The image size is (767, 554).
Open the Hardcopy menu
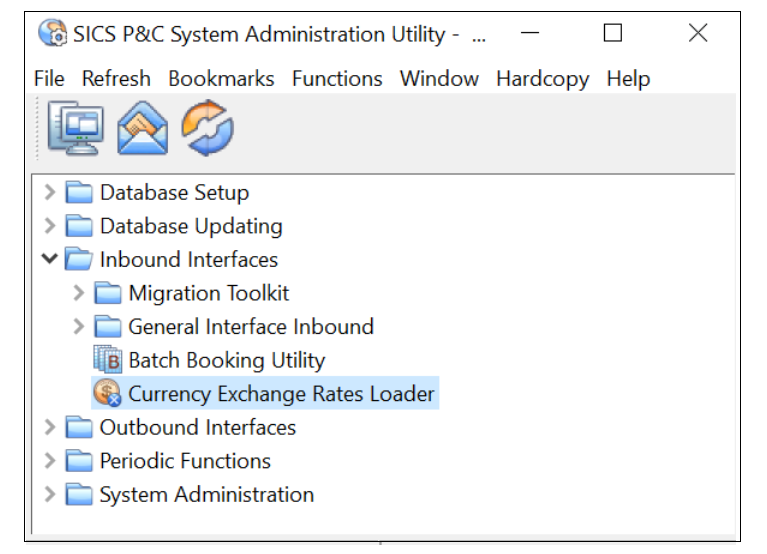(542, 78)
